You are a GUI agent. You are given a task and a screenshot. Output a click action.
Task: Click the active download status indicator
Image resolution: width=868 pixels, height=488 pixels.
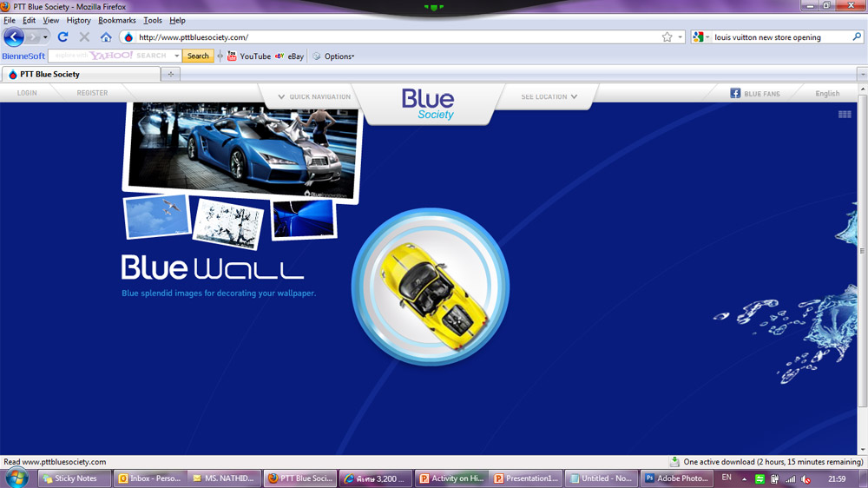pyautogui.click(x=767, y=462)
